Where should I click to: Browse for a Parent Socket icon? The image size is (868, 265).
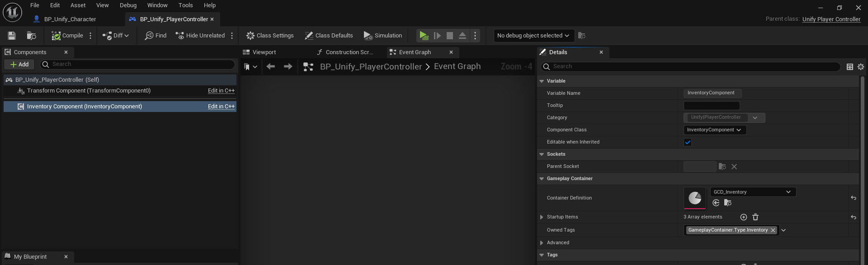pyautogui.click(x=722, y=167)
